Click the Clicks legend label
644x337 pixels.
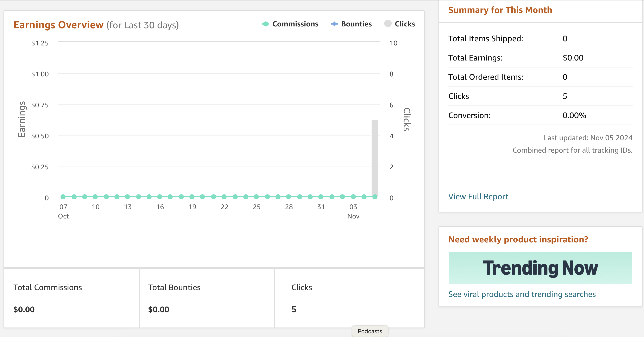tap(405, 24)
